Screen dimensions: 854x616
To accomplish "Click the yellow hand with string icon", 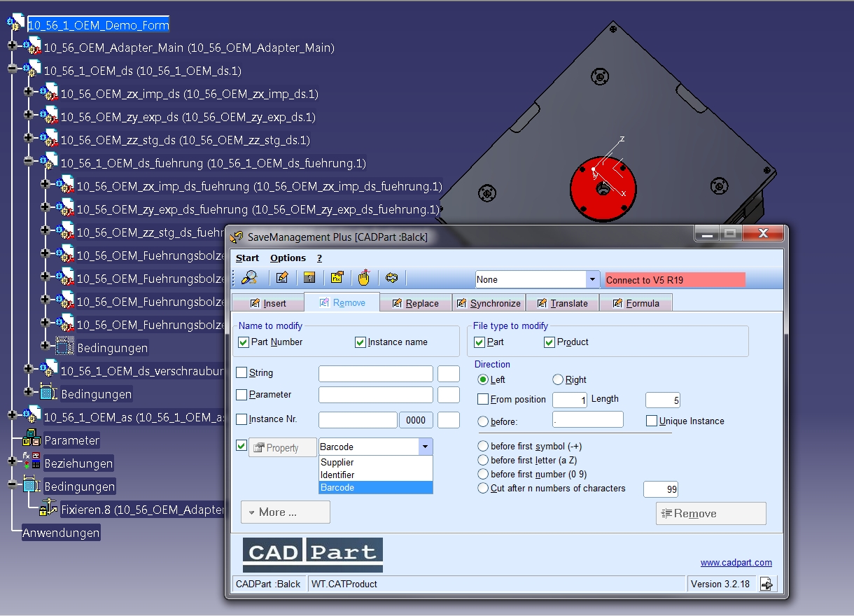I will (x=364, y=278).
